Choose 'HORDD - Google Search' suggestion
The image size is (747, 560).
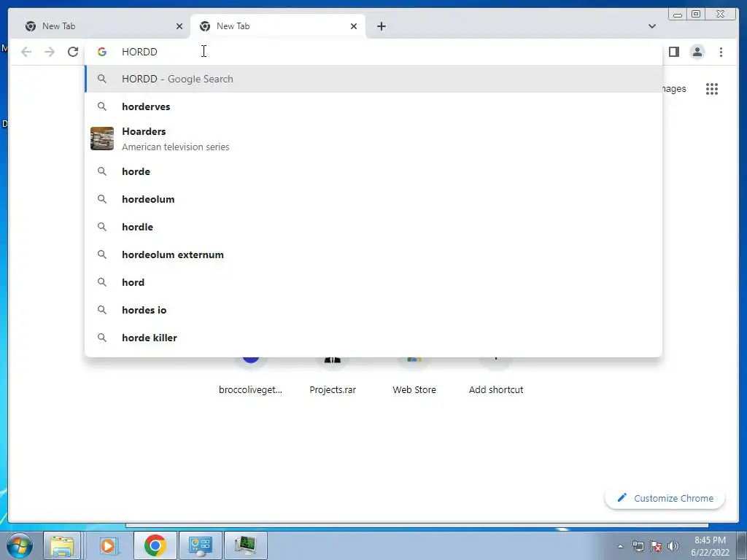[373, 79]
